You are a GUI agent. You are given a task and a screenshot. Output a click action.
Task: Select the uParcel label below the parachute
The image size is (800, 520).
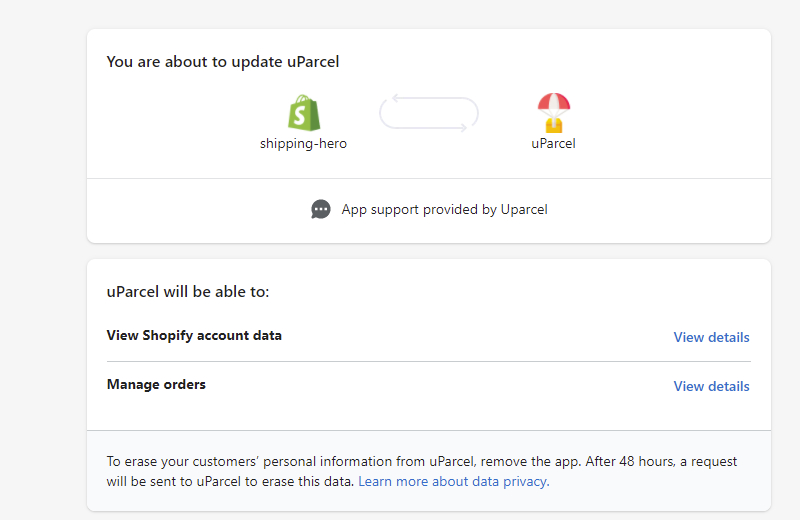tap(553, 143)
